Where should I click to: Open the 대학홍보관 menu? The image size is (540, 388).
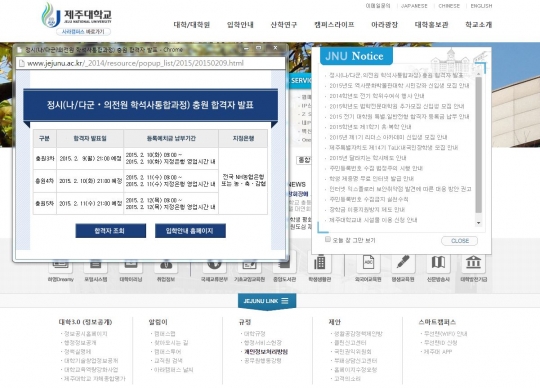[432, 25]
